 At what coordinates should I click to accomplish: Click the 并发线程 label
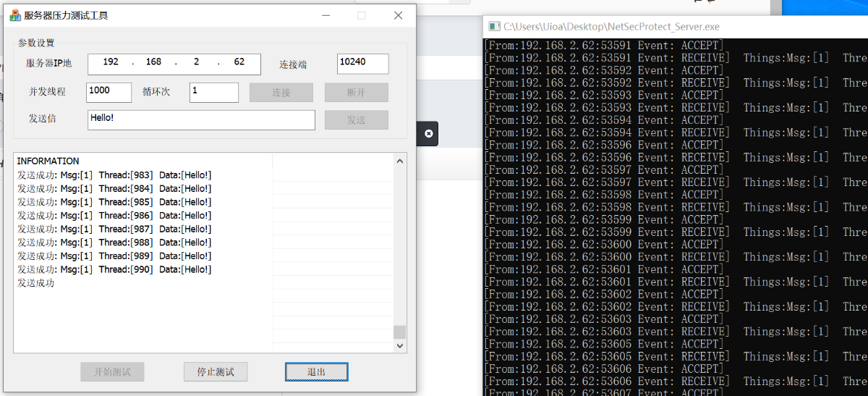pyautogui.click(x=47, y=92)
